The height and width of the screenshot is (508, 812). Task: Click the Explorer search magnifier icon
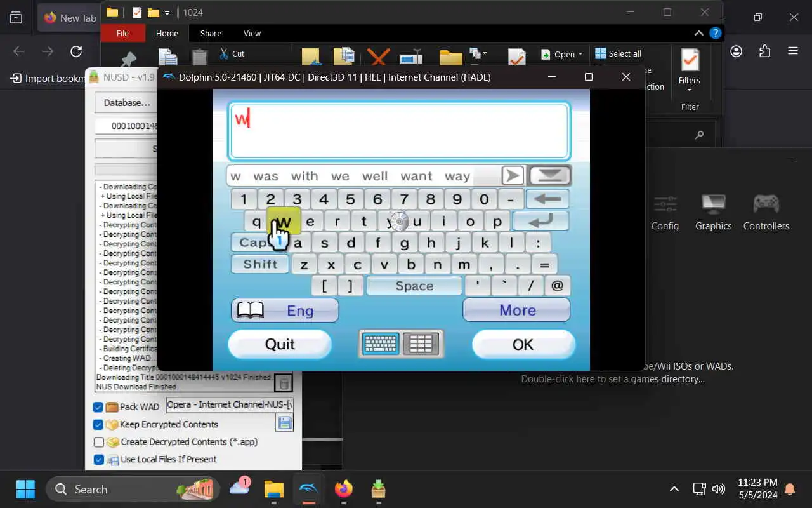[x=699, y=135]
